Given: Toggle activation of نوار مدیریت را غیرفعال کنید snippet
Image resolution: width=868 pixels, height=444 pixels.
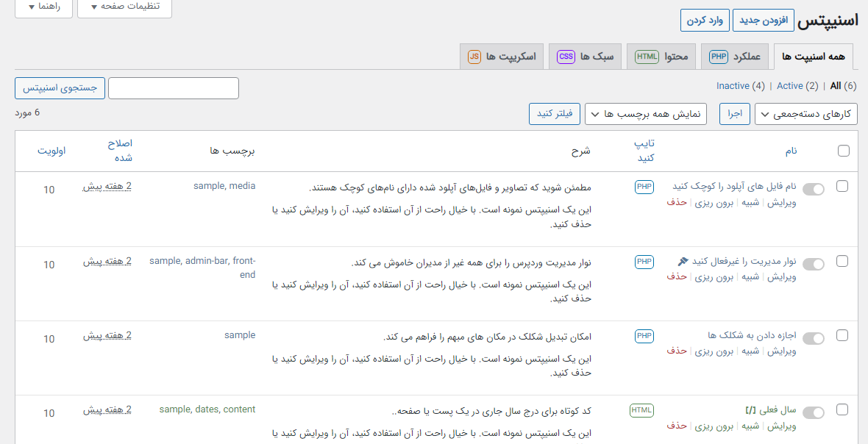Looking at the screenshot, I should point(813,265).
